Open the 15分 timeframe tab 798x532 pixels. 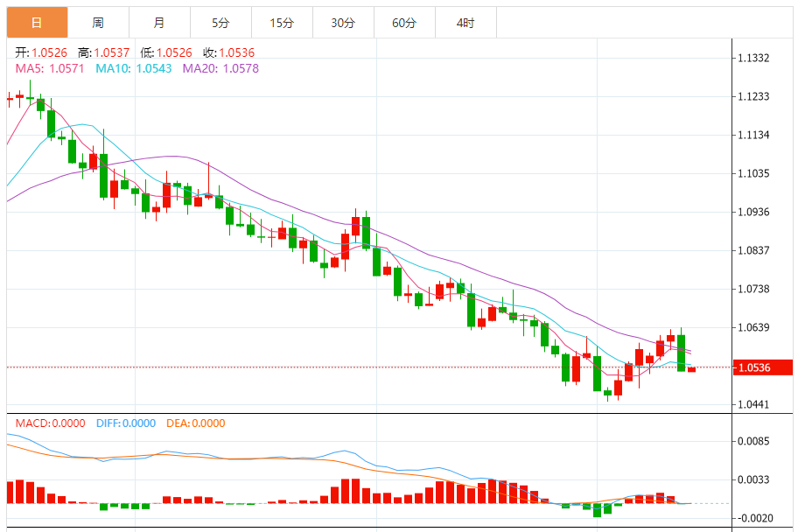point(282,23)
